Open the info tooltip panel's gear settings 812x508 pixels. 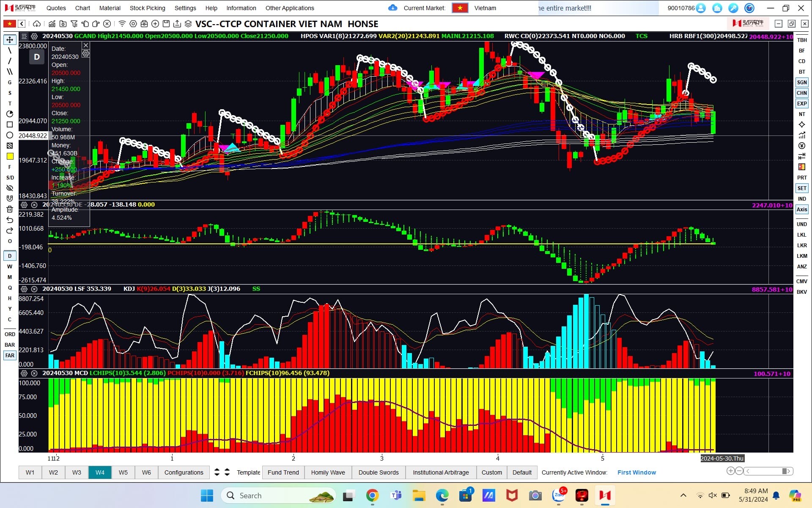coord(86,53)
